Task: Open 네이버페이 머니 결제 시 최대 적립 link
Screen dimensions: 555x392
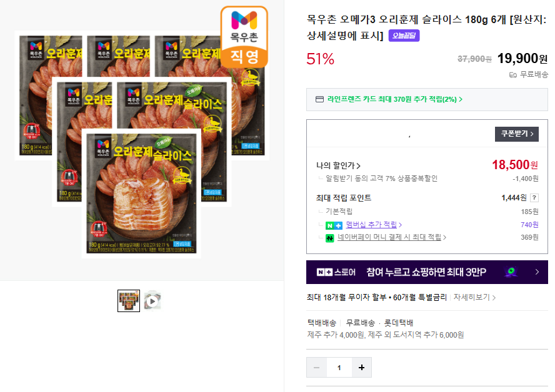Action: [392, 237]
